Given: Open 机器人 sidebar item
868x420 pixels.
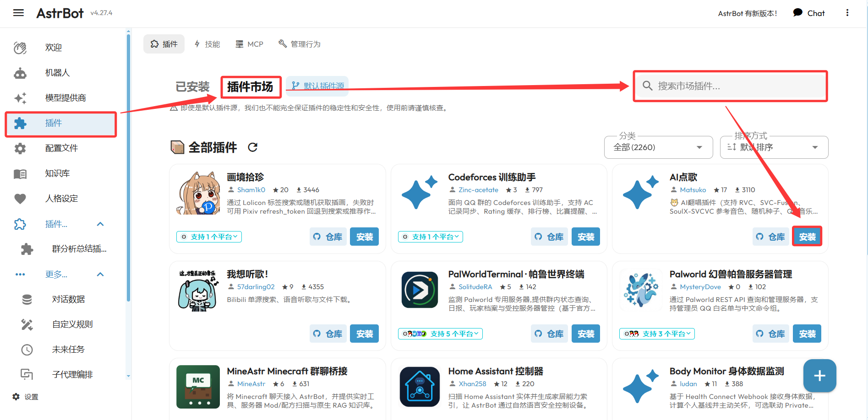Looking at the screenshot, I should click(x=60, y=73).
